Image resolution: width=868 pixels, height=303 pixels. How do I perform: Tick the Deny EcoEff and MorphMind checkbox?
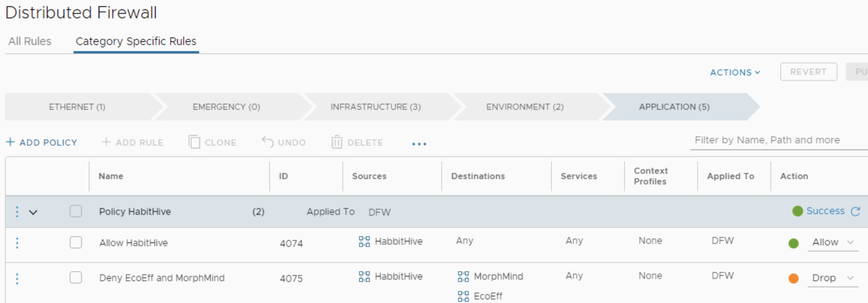coord(76,277)
